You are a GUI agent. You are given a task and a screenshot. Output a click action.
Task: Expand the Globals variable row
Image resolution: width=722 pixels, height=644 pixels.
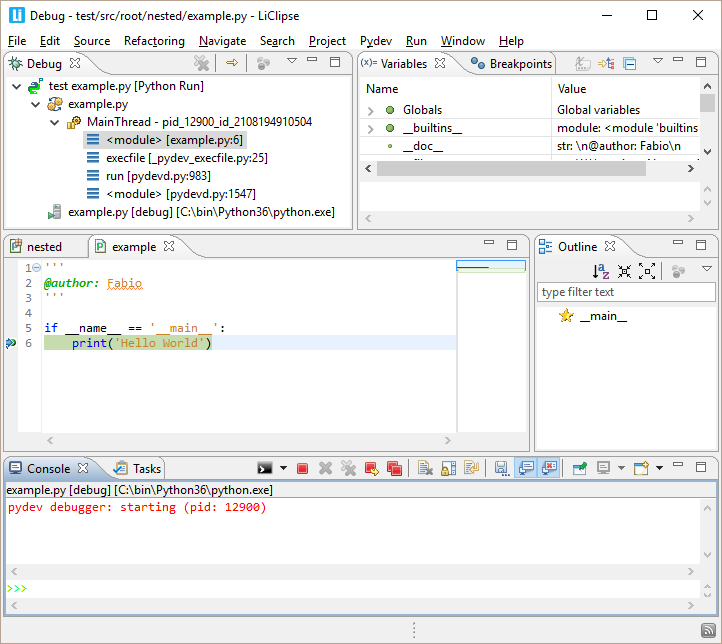(x=371, y=110)
